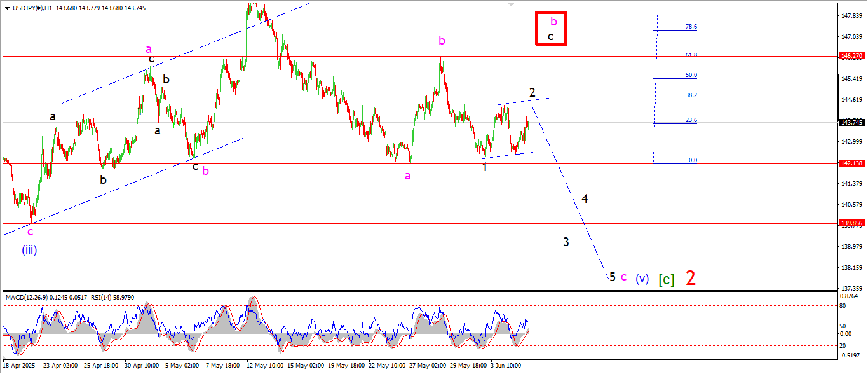Select the red-boxed b c wave label
The height and width of the screenshot is (374, 868).
(x=550, y=29)
